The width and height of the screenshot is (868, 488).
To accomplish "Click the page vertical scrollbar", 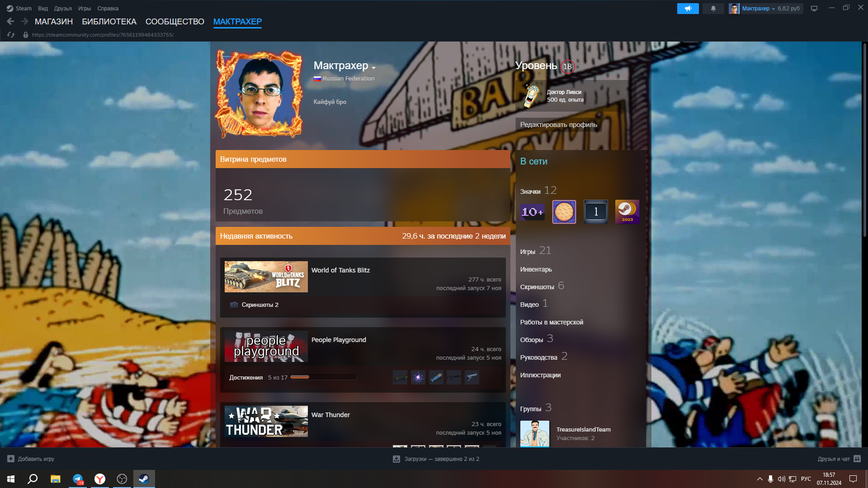I will coord(864,140).
